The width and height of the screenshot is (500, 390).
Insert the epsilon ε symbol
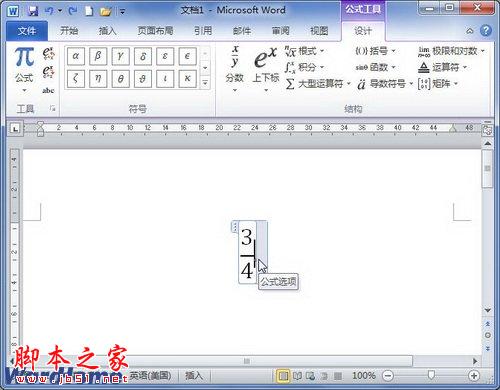click(165, 56)
